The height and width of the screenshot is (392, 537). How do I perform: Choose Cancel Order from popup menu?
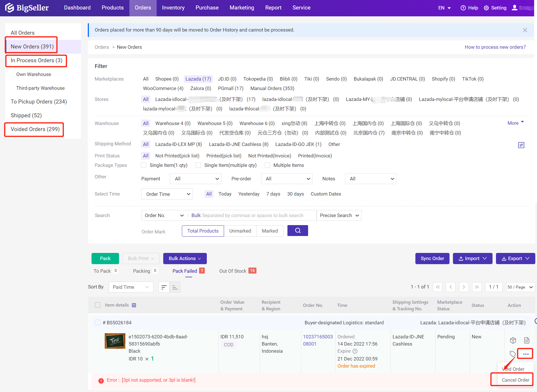(515, 380)
